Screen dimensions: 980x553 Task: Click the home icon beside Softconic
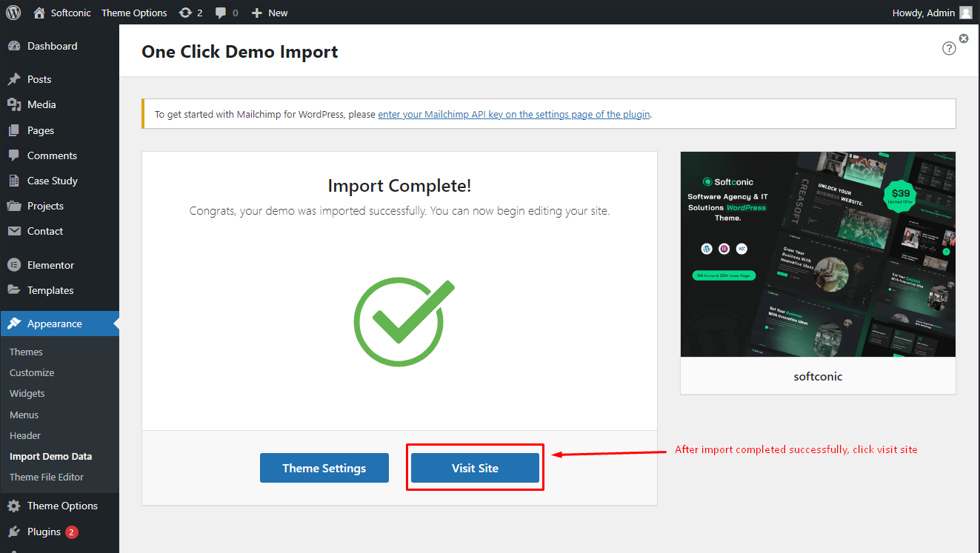pyautogui.click(x=39, y=13)
